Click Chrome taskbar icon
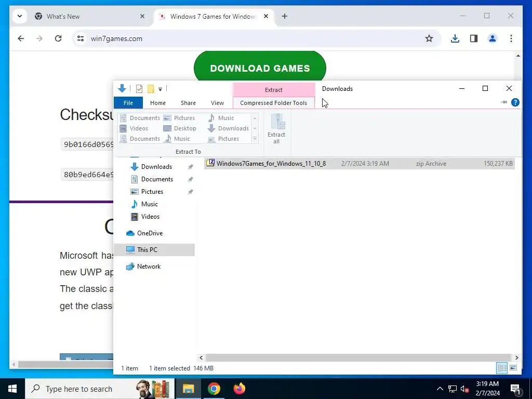532x399 pixels. click(x=214, y=389)
